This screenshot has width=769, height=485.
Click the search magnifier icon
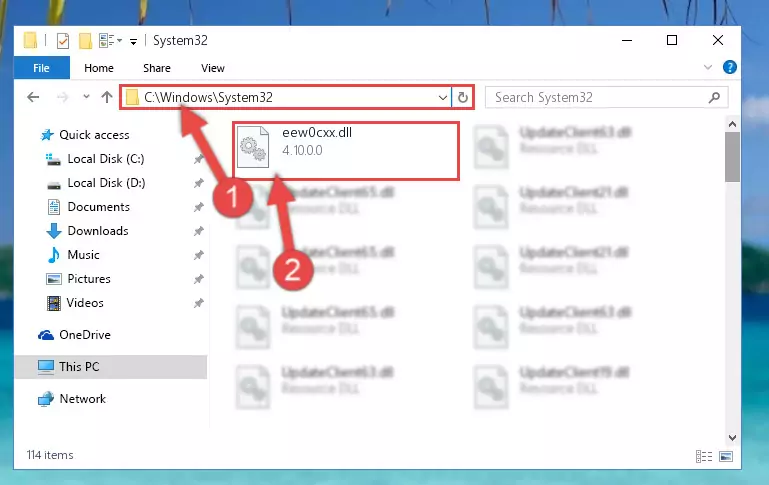[x=715, y=97]
